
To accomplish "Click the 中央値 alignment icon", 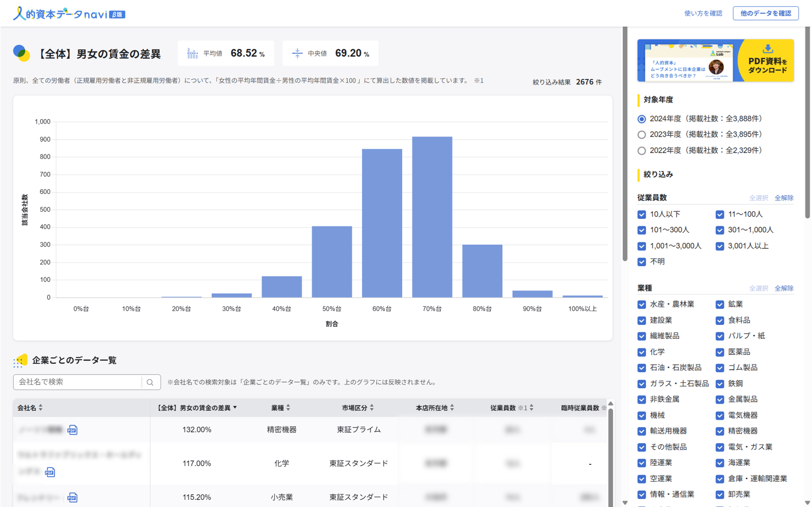I will coord(297,53).
